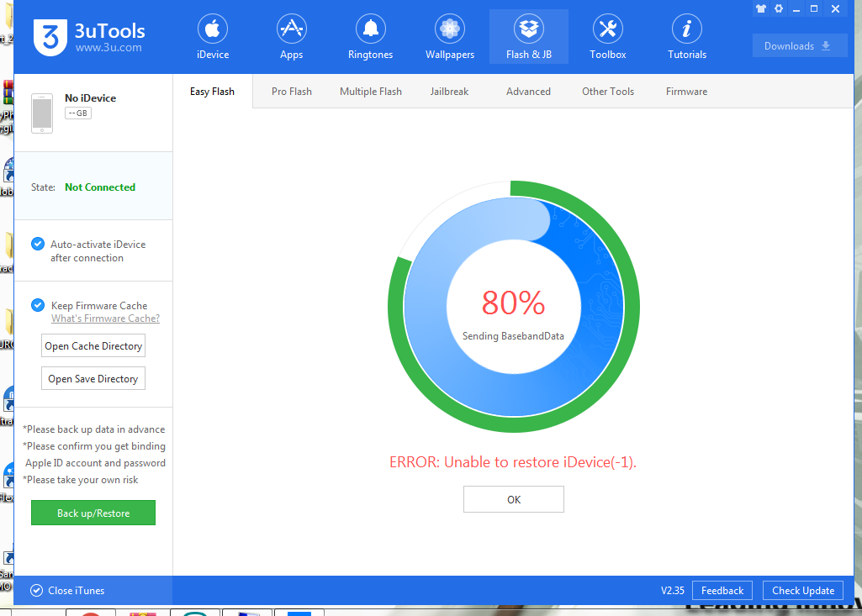Open settings gear in title bar

point(779,8)
